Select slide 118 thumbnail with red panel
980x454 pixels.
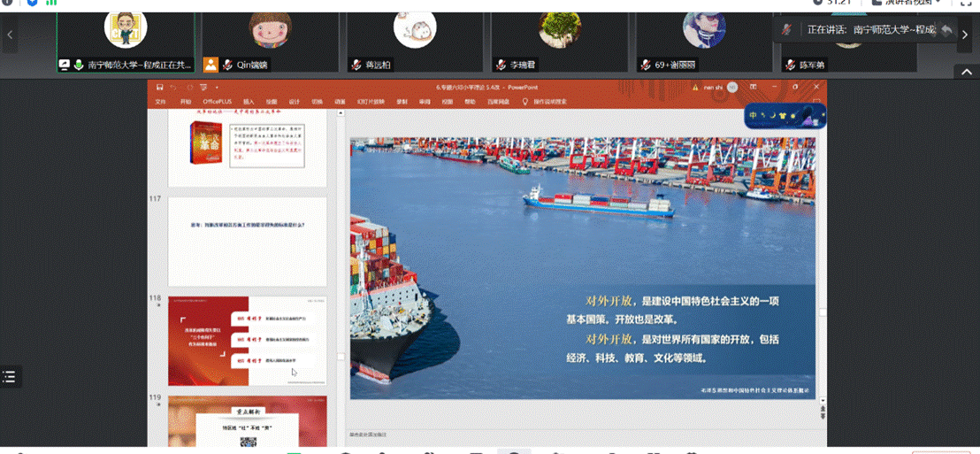pyautogui.click(x=248, y=341)
